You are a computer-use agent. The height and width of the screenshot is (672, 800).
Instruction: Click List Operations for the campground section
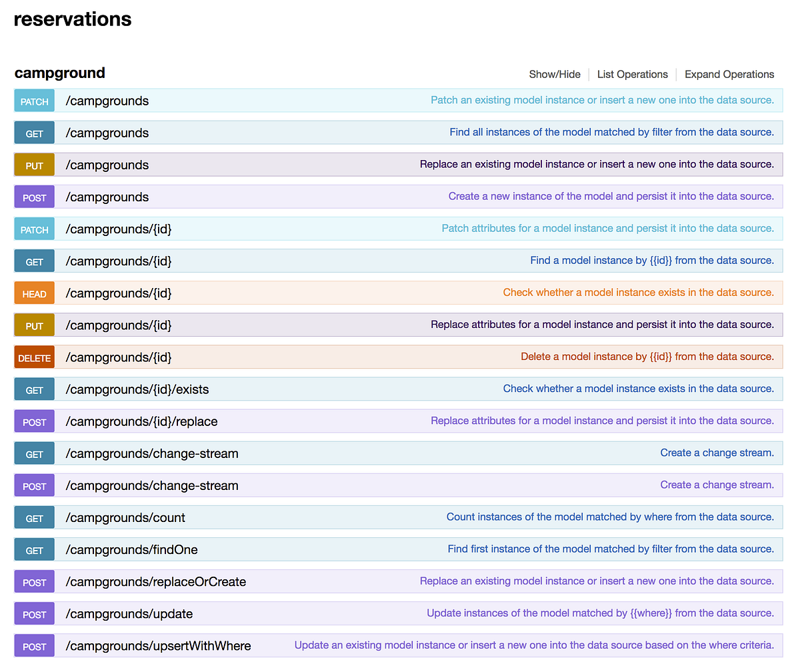(632, 74)
